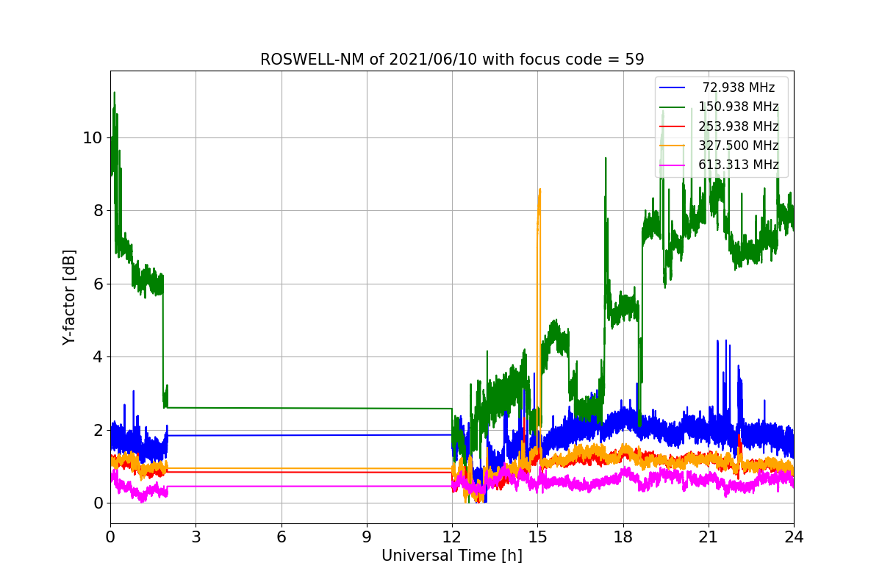Click the blue line swatch in legend
This screenshot has width=882, height=588.
[x=673, y=87]
